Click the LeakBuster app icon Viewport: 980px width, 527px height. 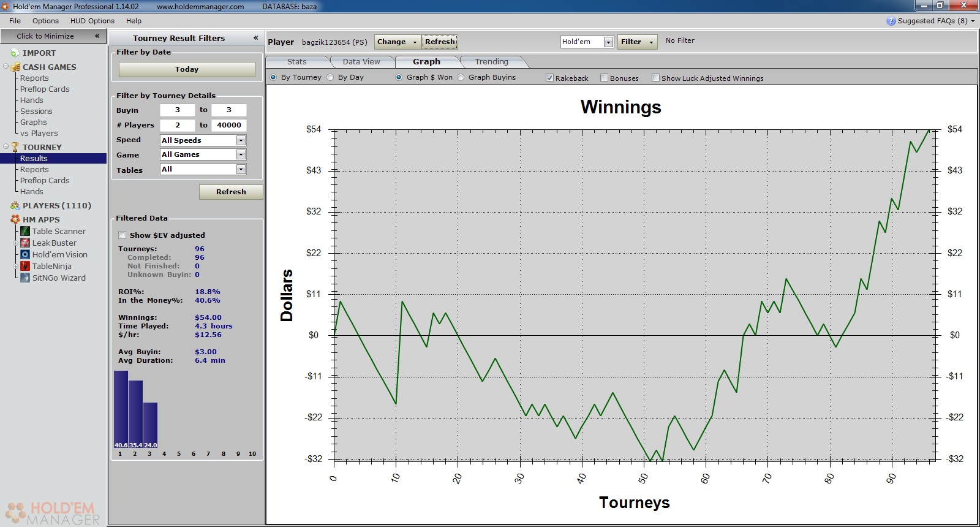click(25, 243)
